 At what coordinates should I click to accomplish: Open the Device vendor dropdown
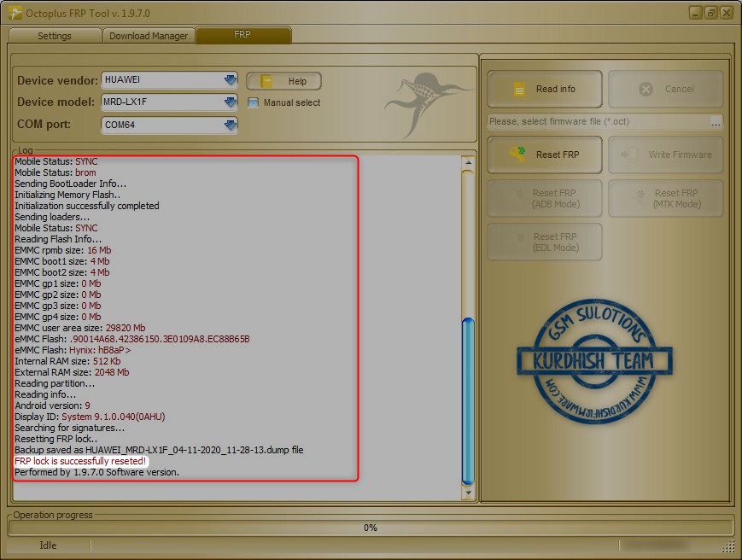(x=231, y=80)
